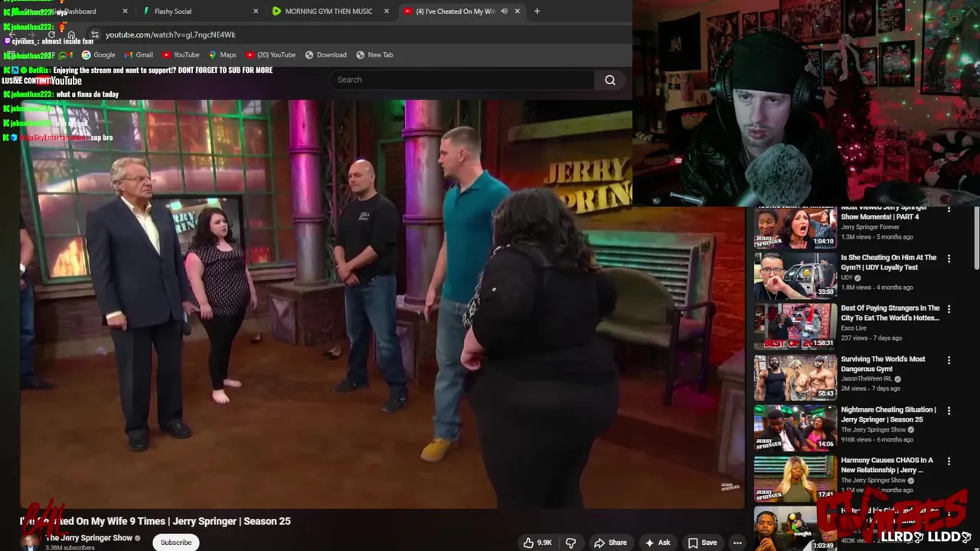Viewport: 980px width, 551px height.
Task: Open the UDY channel link in the sidebar
Action: (x=848, y=278)
